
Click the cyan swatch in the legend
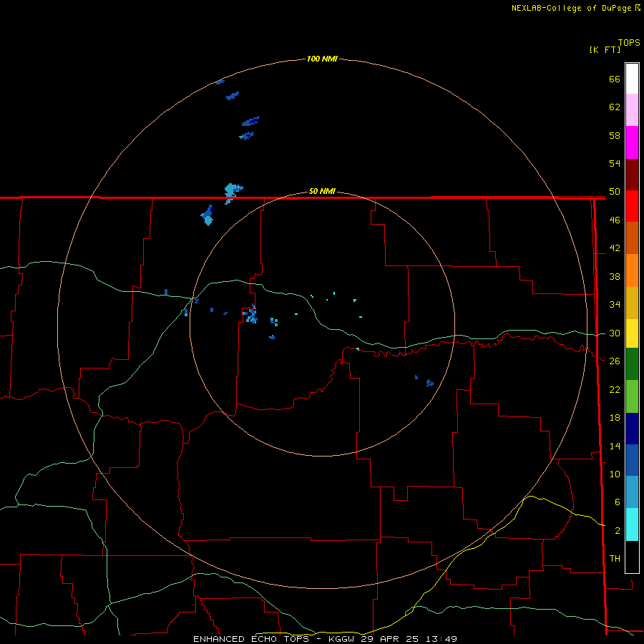point(632,525)
